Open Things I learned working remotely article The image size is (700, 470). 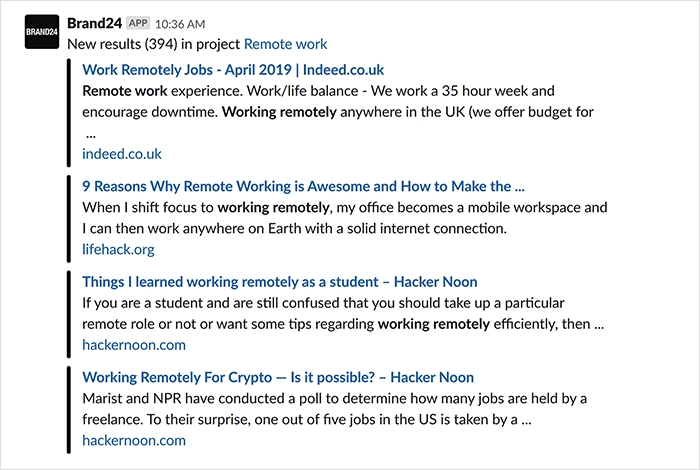point(279,282)
